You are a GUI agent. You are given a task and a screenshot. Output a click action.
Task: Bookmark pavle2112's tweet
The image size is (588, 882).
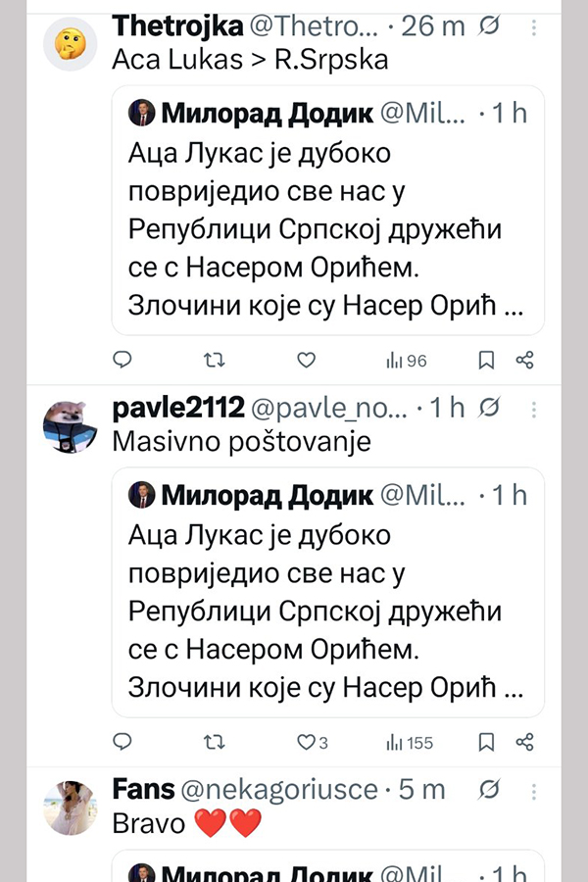[x=485, y=742]
